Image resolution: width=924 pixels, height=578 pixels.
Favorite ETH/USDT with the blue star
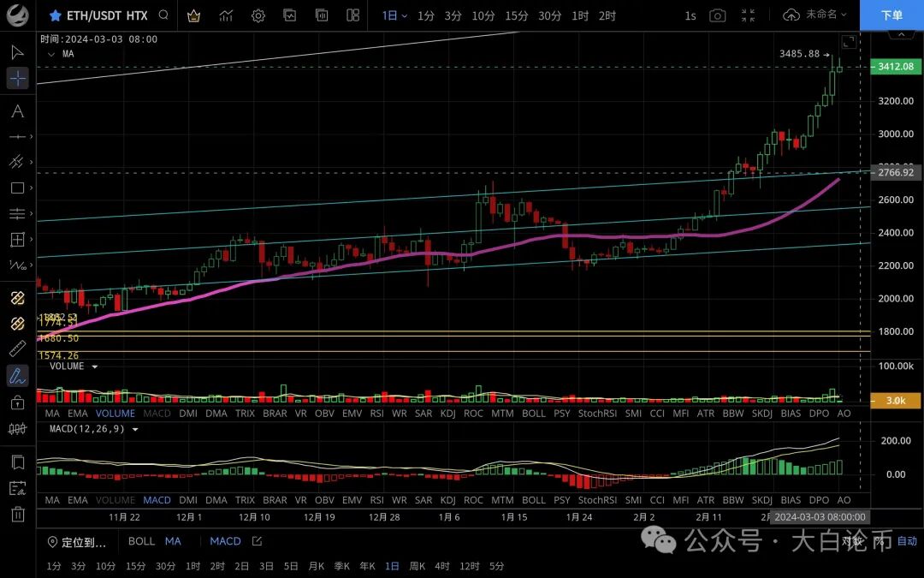click(x=56, y=16)
